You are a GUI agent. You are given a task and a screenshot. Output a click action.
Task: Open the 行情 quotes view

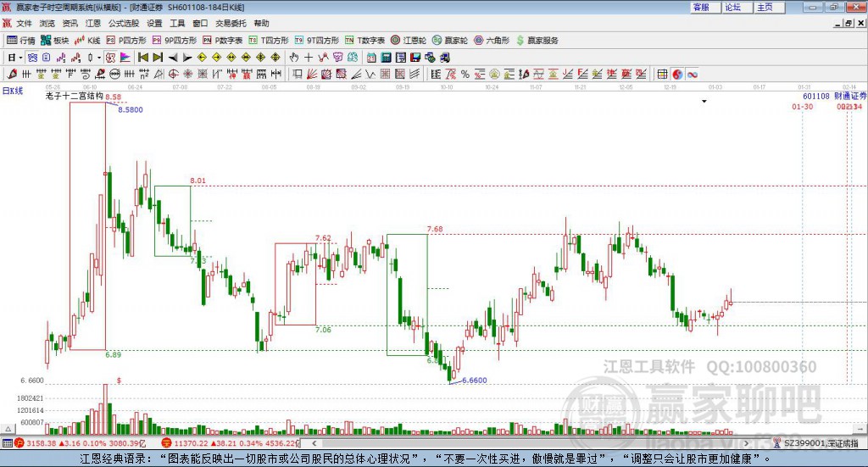[20, 41]
